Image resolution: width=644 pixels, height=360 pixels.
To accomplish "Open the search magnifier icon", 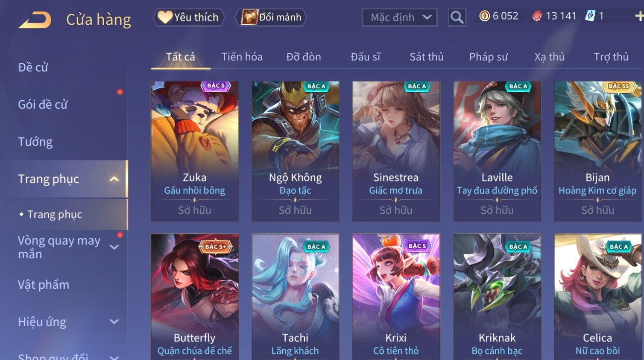I will (457, 17).
